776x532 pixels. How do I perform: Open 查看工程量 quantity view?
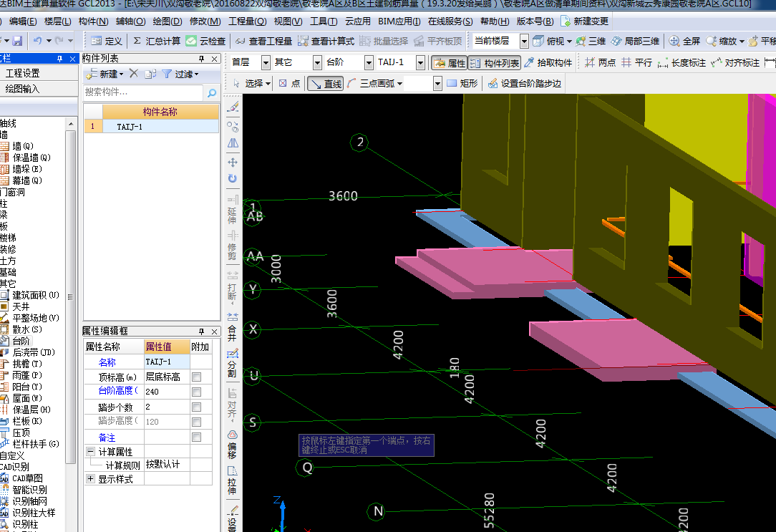[x=263, y=41]
